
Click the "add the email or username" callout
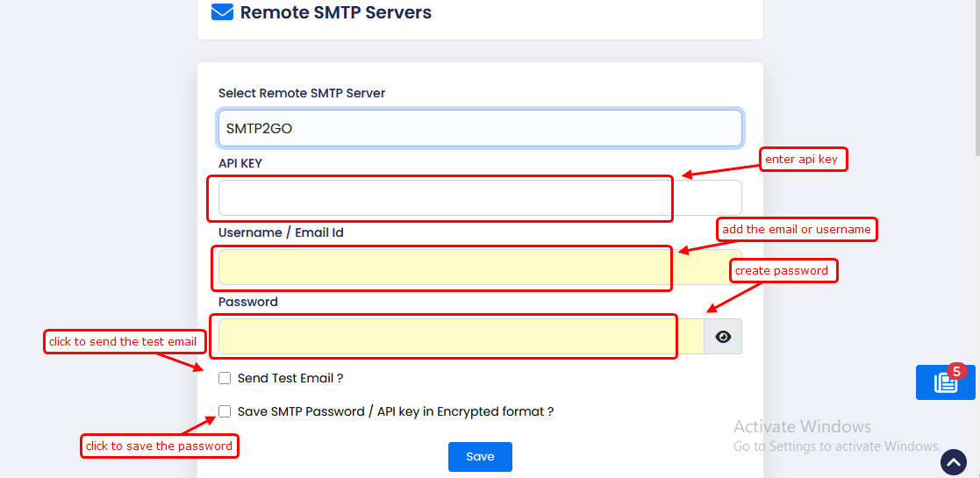pos(797,230)
